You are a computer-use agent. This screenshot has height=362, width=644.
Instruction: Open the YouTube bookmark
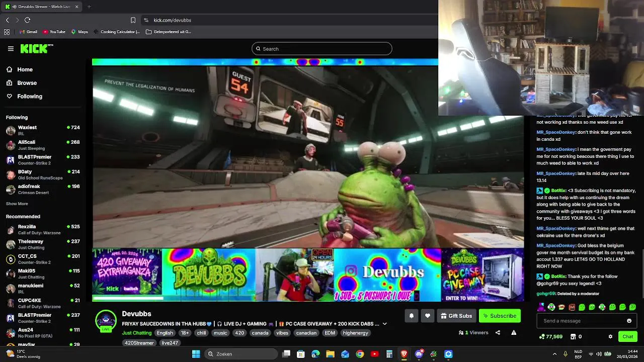(54, 32)
